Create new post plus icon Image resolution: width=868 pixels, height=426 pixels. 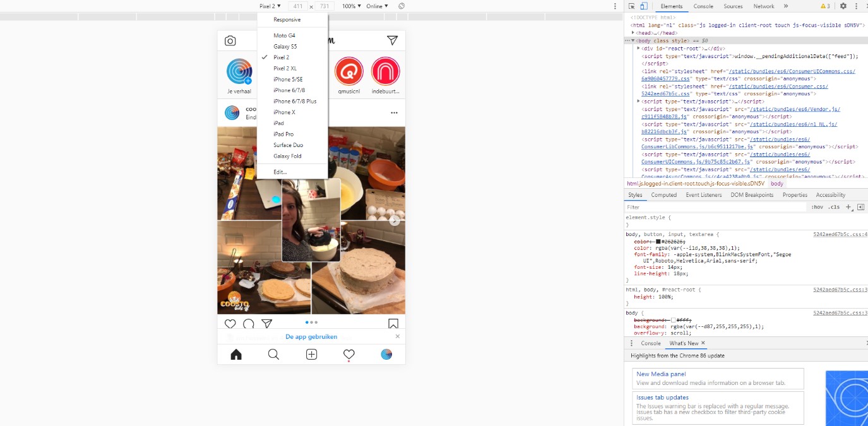(311, 355)
